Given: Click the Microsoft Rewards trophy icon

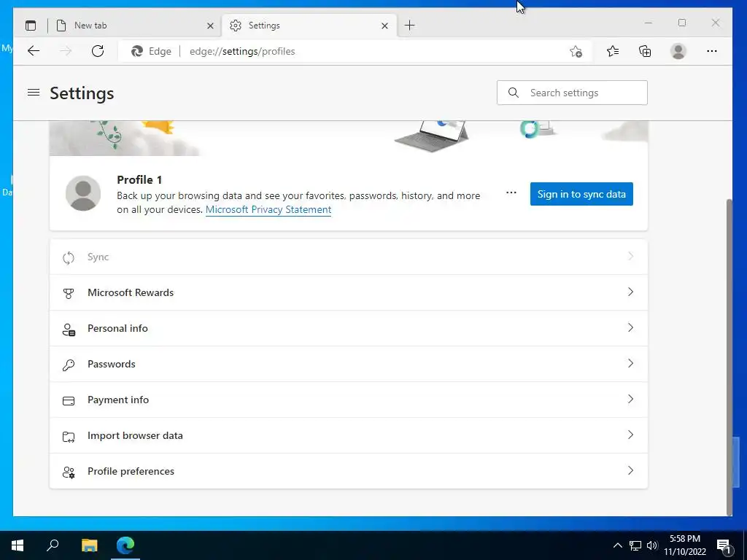Looking at the screenshot, I should (x=69, y=293).
